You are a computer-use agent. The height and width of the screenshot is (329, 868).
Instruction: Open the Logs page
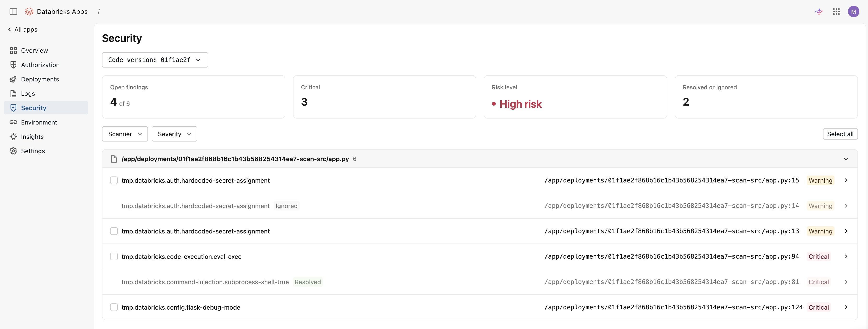click(x=46, y=93)
